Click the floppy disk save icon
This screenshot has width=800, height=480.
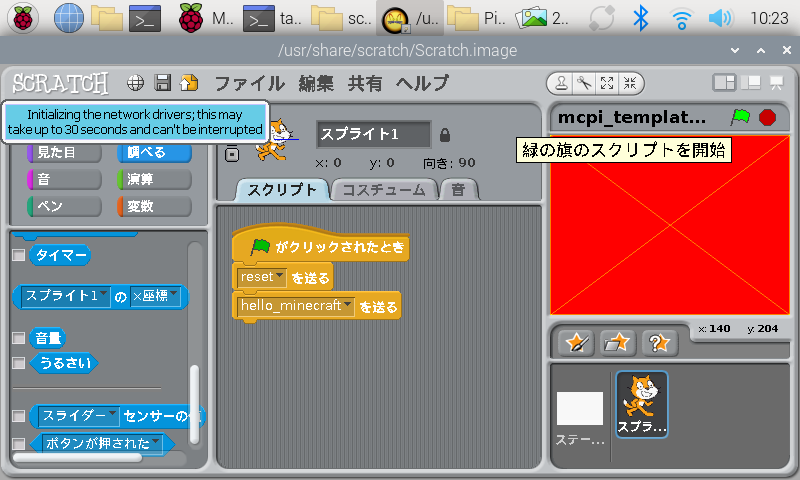pyautogui.click(x=162, y=83)
